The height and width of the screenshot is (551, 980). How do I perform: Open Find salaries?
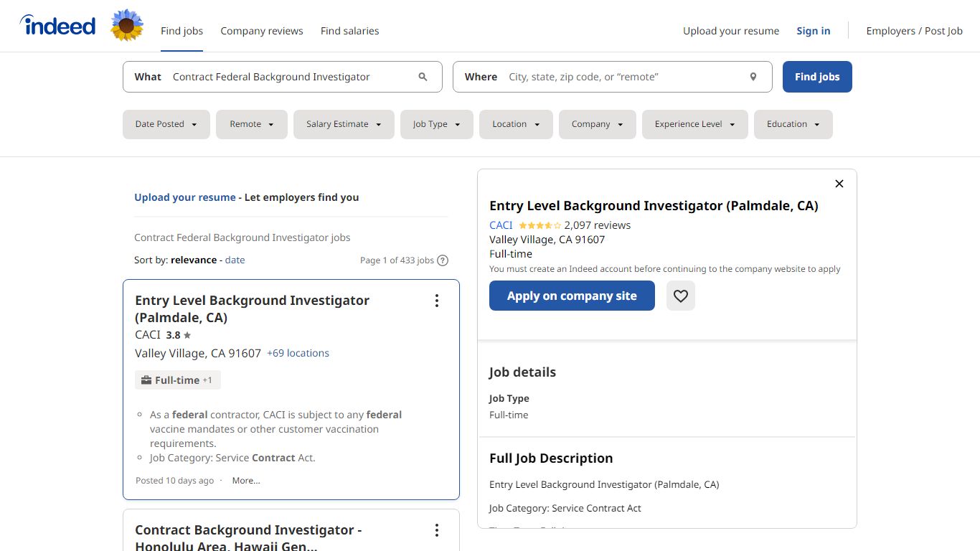(349, 31)
